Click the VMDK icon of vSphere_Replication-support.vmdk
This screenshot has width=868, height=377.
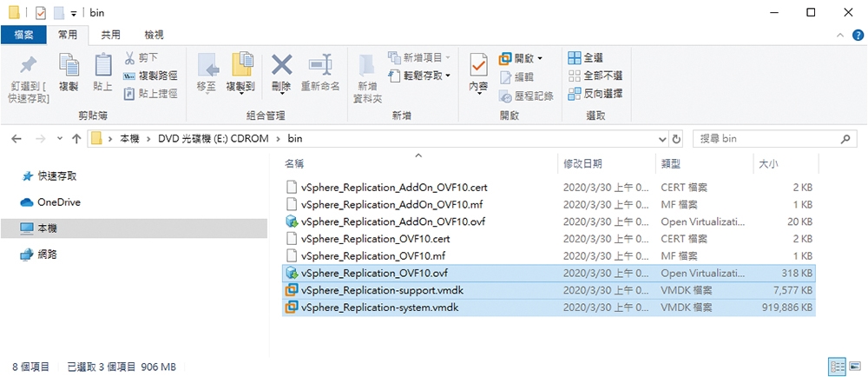click(291, 290)
